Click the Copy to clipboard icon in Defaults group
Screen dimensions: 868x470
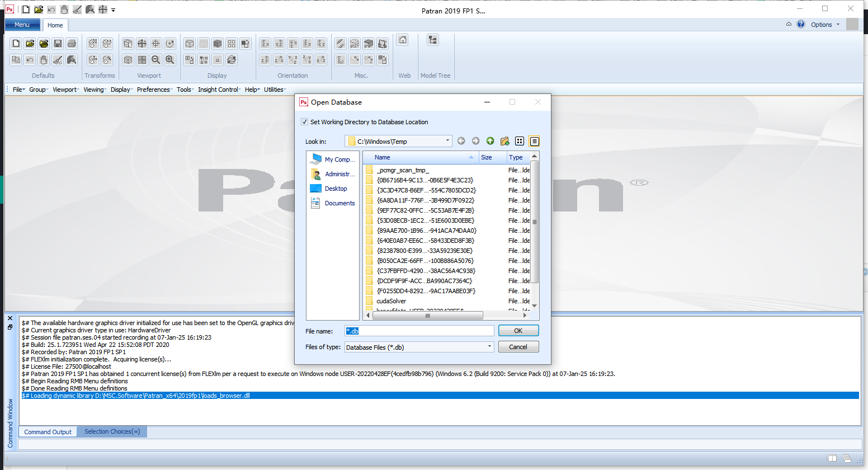point(16,60)
